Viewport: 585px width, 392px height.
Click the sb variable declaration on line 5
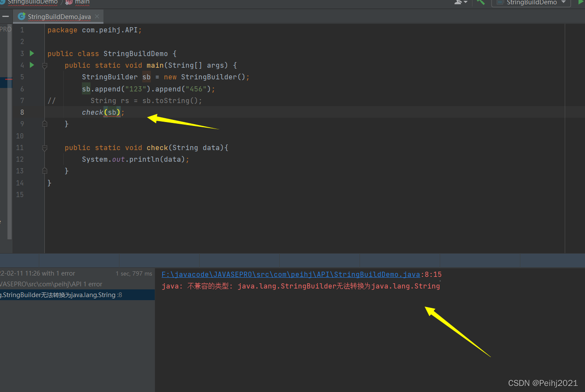pyautogui.click(x=147, y=77)
